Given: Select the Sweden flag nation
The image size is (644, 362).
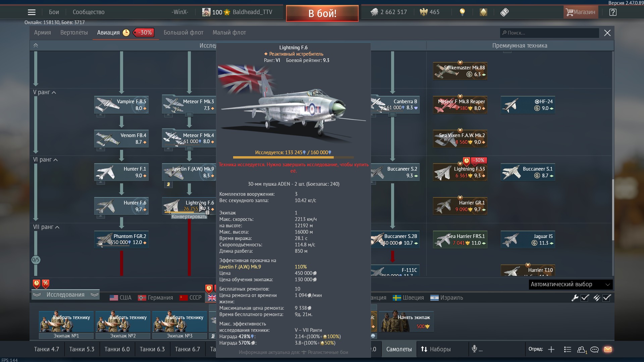Looking at the screenshot, I should [x=408, y=298].
